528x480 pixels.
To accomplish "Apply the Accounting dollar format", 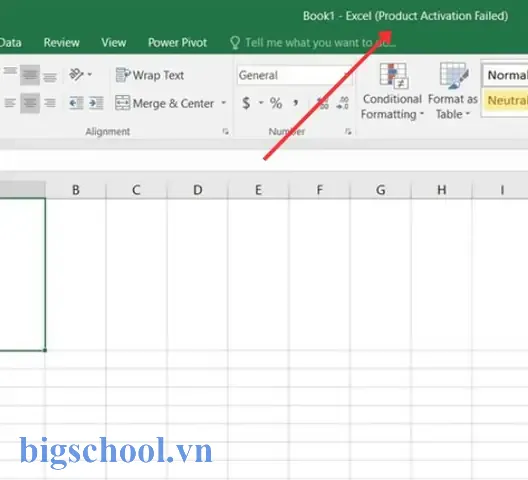I will 246,103.
